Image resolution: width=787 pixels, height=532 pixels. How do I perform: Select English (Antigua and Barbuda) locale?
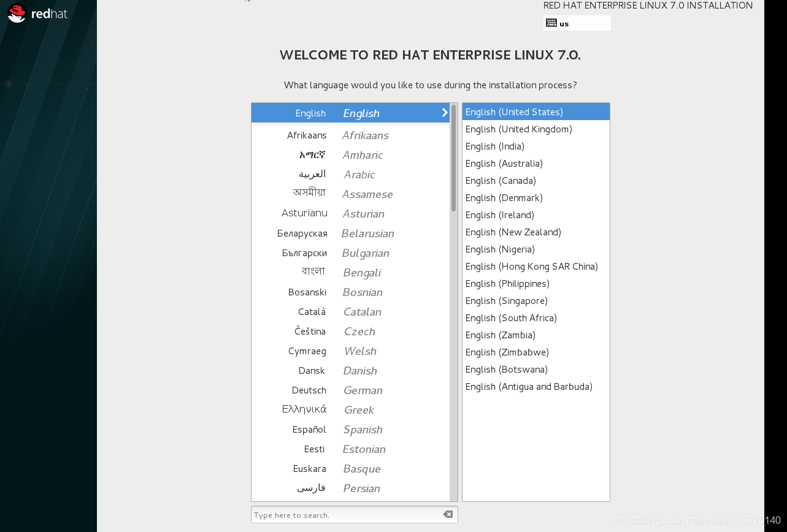coord(536,387)
